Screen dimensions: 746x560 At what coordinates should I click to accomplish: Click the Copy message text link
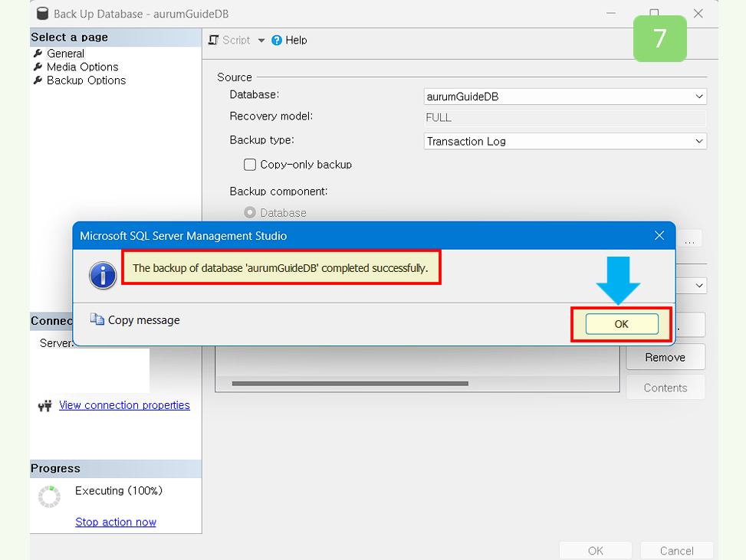(x=143, y=320)
